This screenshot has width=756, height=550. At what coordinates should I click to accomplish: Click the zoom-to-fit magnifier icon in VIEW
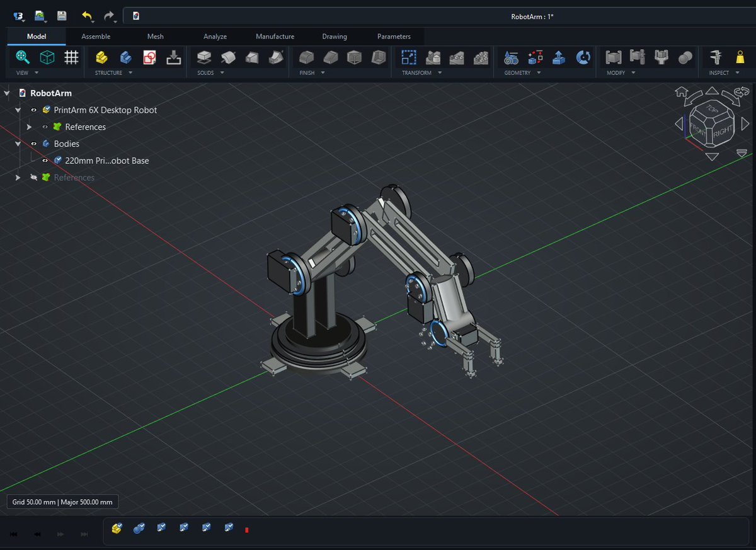[x=23, y=57]
